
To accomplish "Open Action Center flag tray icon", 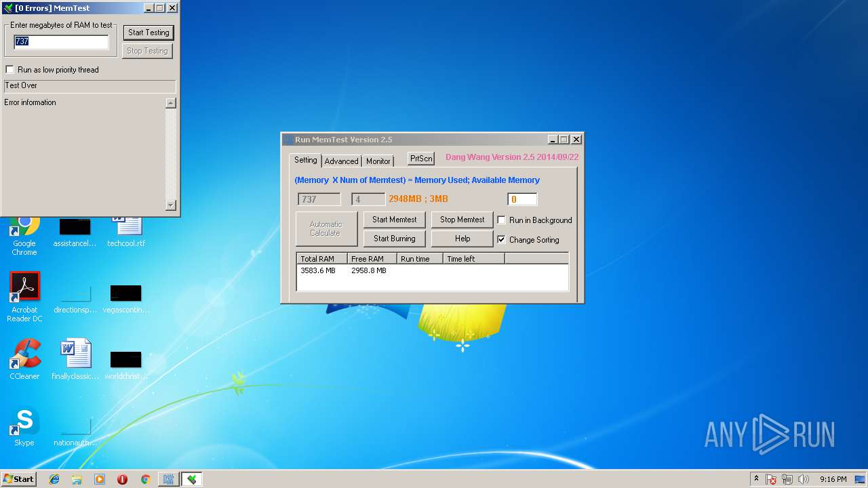I will click(771, 479).
